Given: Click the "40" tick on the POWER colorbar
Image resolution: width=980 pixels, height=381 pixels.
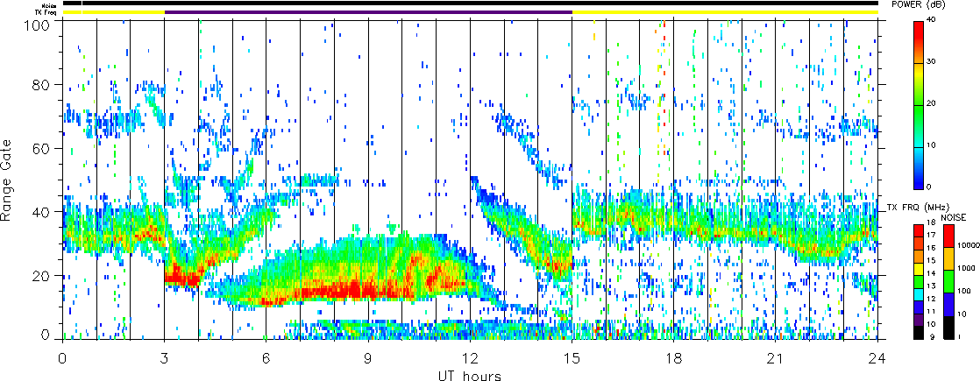Looking at the screenshot, I should click(931, 21).
